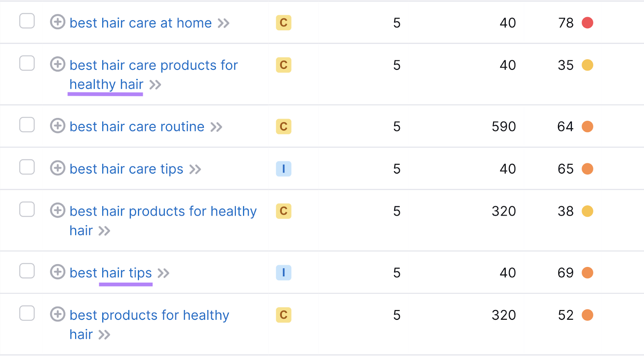This screenshot has height=356, width=644.
Task: Click the Commercial badge for 'best products for healthy hair'
Action: 283,315
